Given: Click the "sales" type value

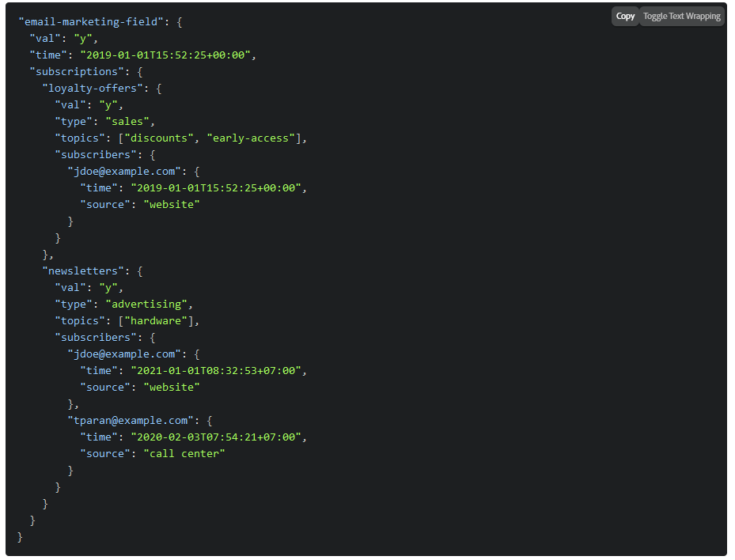Looking at the screenshot, I should (130, 121).
